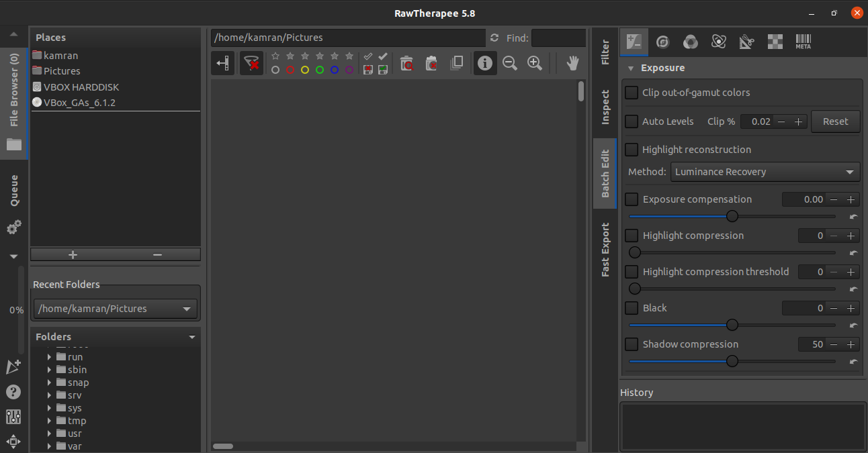The height and width of the screenshot is (453, 868).
Task: Click the Find search input field
Action: pyautogui.click(x=558, y=38)
